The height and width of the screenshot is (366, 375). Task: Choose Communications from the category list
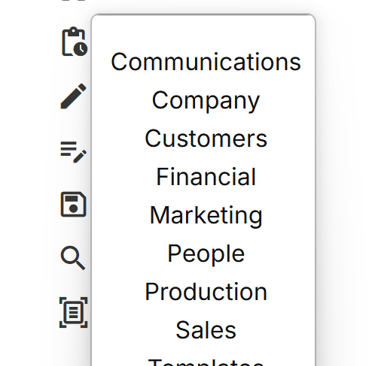click(206, 62)
